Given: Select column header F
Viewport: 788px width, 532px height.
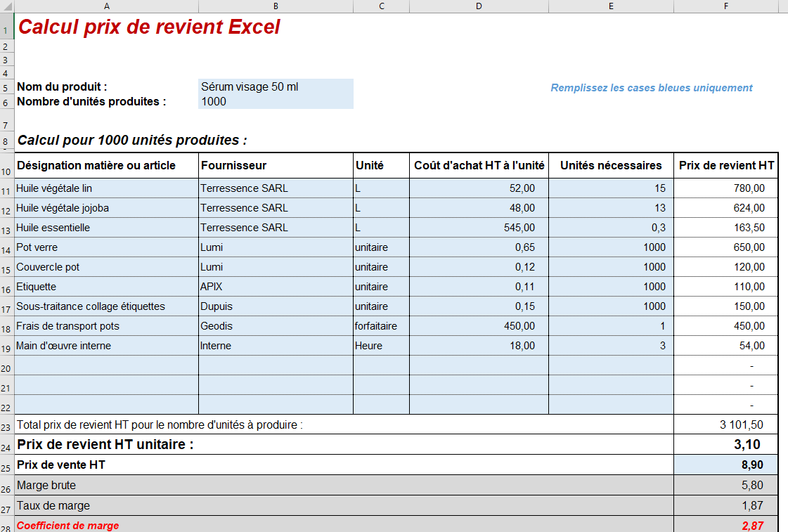Looking at the screenshot, I should point(725,6).
